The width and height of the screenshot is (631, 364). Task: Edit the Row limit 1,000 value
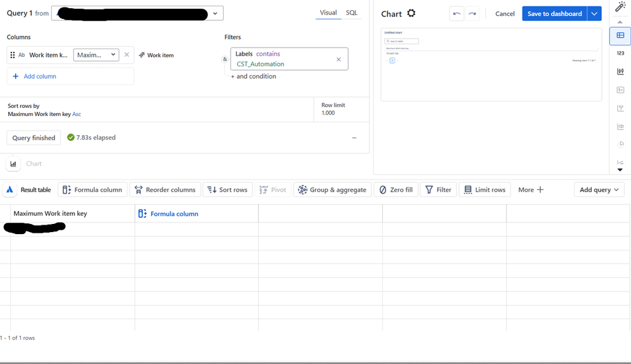(x=328, y=113)
